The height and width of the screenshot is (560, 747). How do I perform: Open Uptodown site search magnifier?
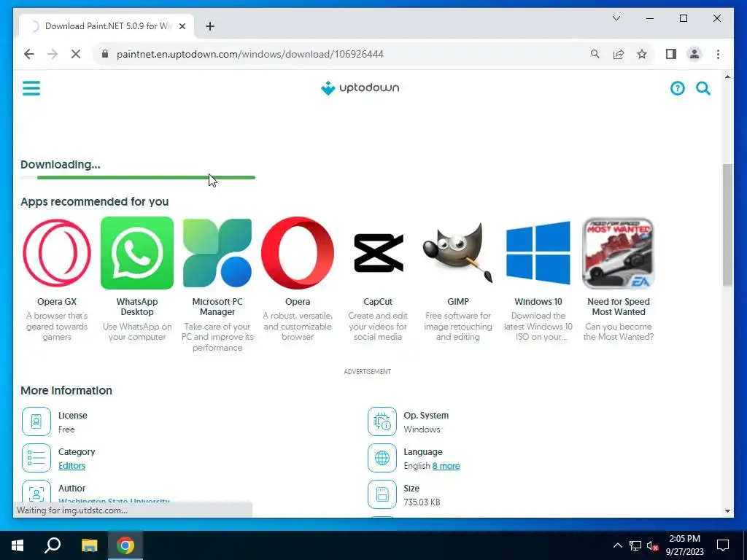point(703,88)
